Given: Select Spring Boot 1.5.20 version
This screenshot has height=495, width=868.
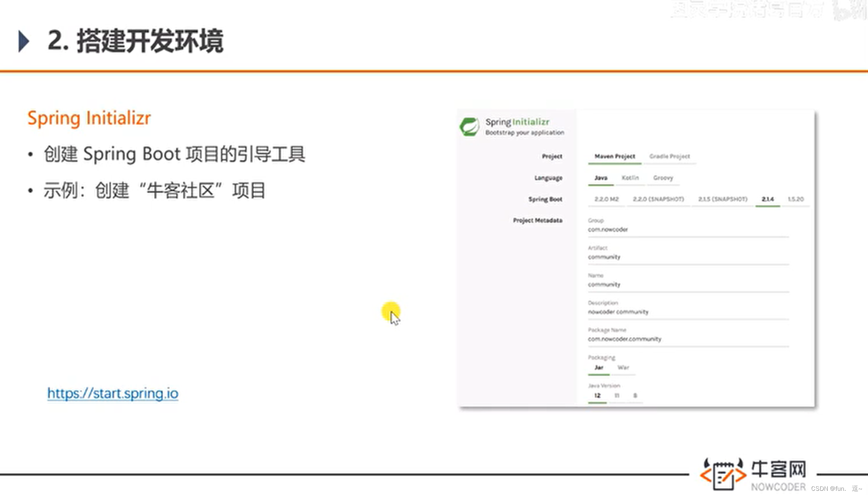Looking at the screenshot, I should pyautogui.click(x=796, y=199).
